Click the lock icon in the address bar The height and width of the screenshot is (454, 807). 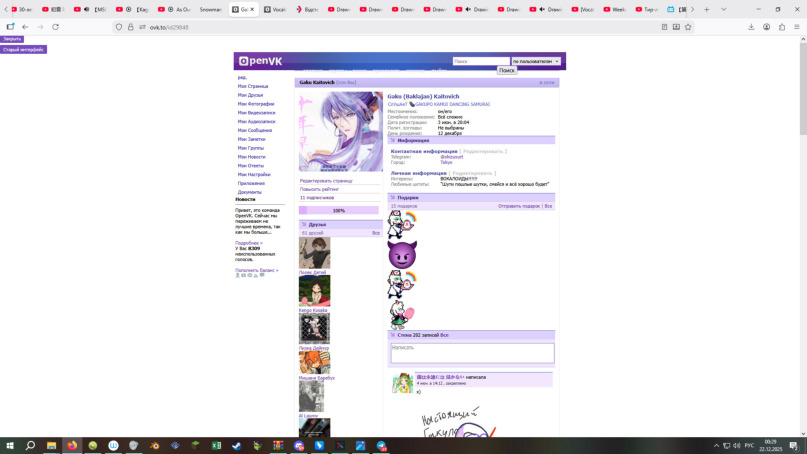130,27
